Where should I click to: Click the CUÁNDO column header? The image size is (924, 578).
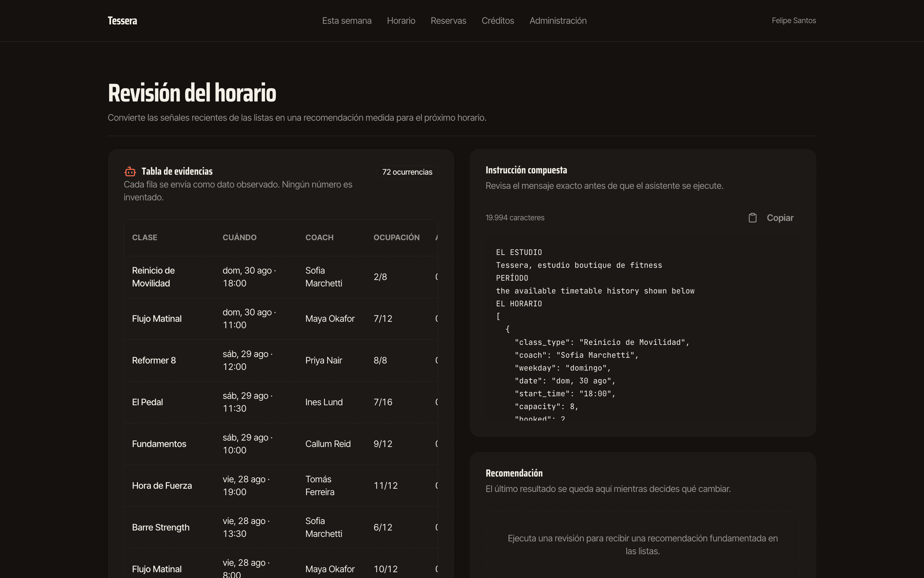coord(239,237)
